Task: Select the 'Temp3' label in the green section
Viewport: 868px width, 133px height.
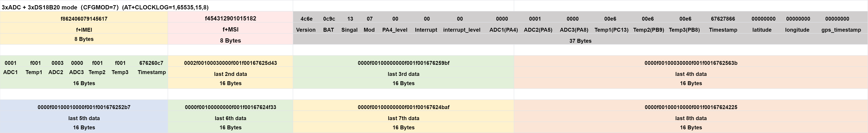Action: tap(120, 72)
